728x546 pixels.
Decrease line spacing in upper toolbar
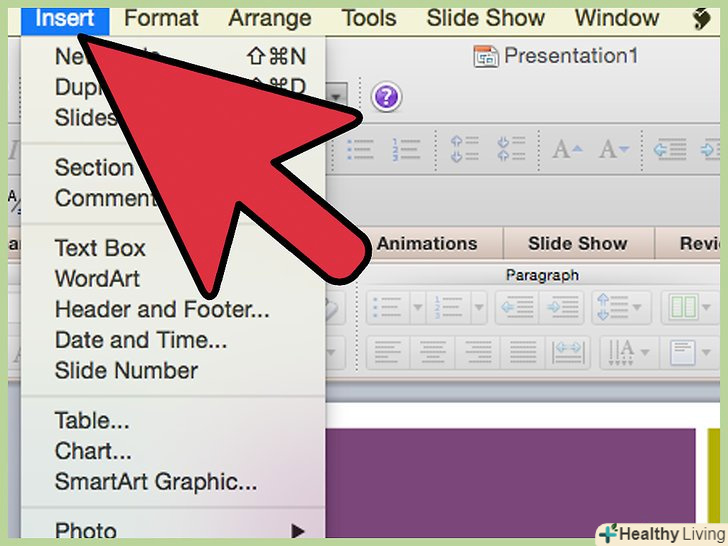tap(511, 149)
